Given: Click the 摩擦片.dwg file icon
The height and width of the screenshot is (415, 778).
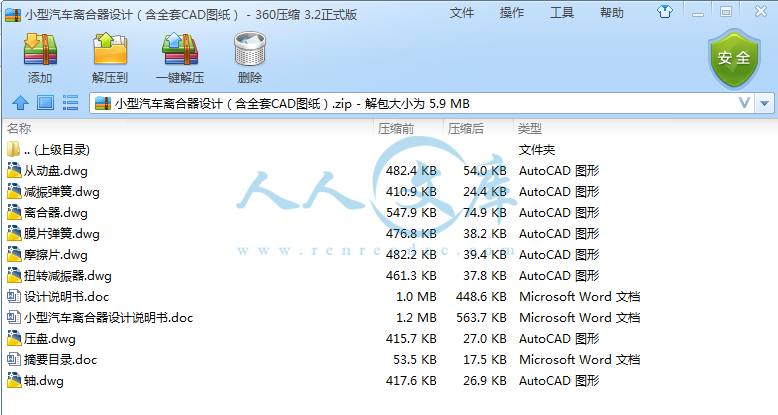Looking at the screenshot, I should click(x=14, y=255).
